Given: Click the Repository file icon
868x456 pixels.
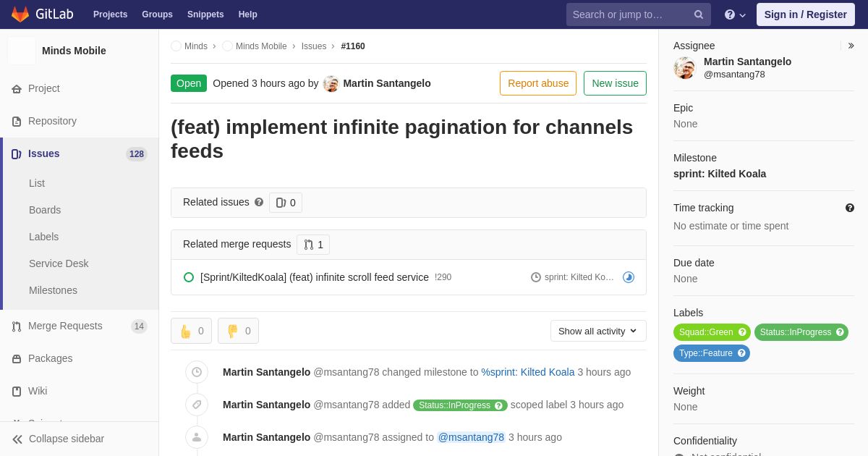Looking at the screenshot, I should tap(17, 122).
